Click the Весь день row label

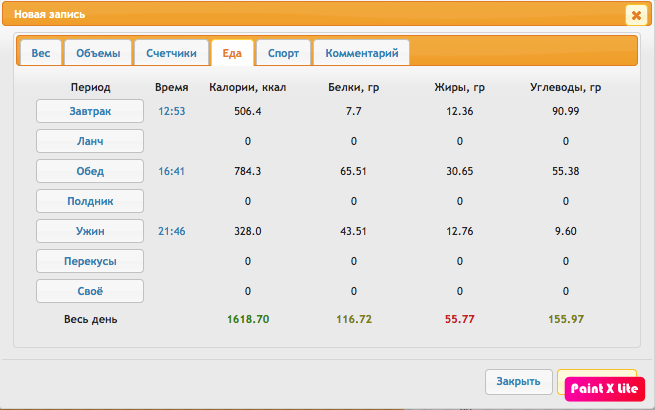[x=91, y=319]
